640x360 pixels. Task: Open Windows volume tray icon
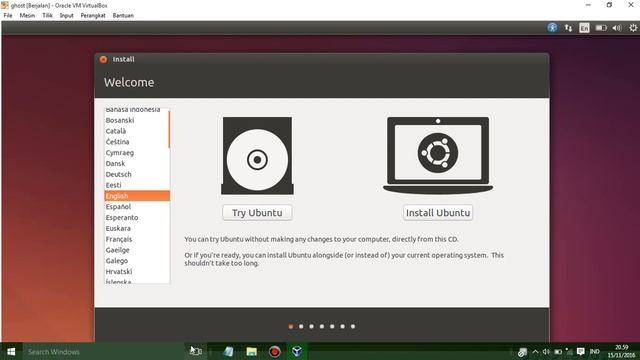pos(546,351)
